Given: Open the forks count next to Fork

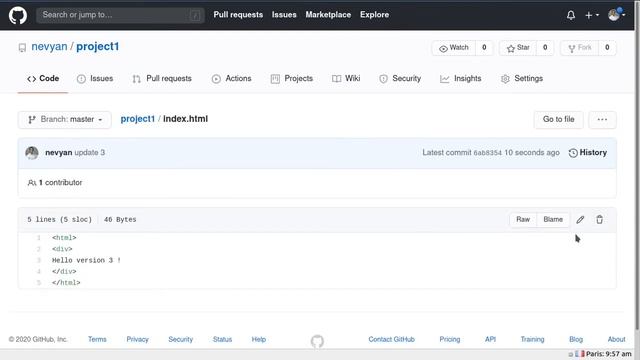Looking at the screenshot, I should [607, 48].
